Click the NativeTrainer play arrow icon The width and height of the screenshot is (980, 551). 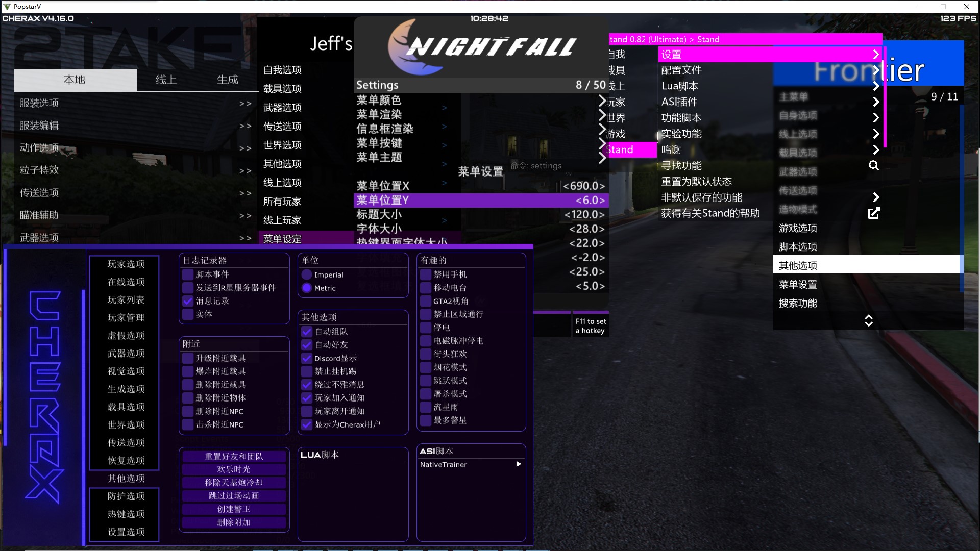coord(519,464)
